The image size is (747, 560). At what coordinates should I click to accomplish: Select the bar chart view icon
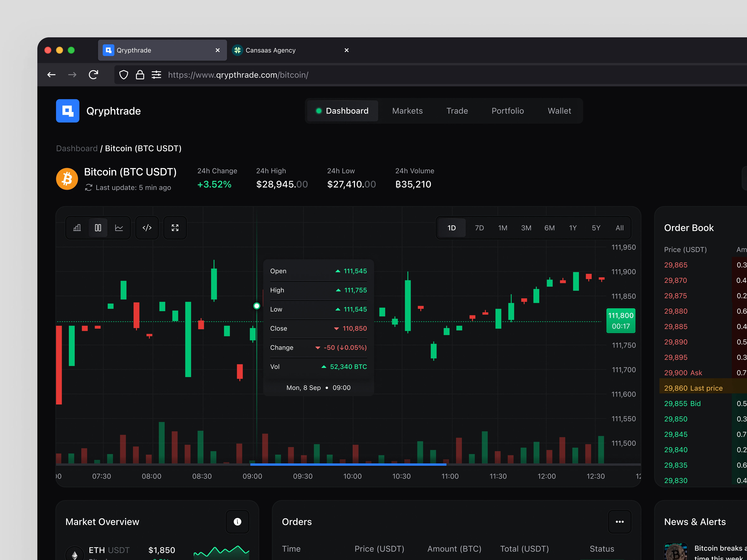point(77,228)
